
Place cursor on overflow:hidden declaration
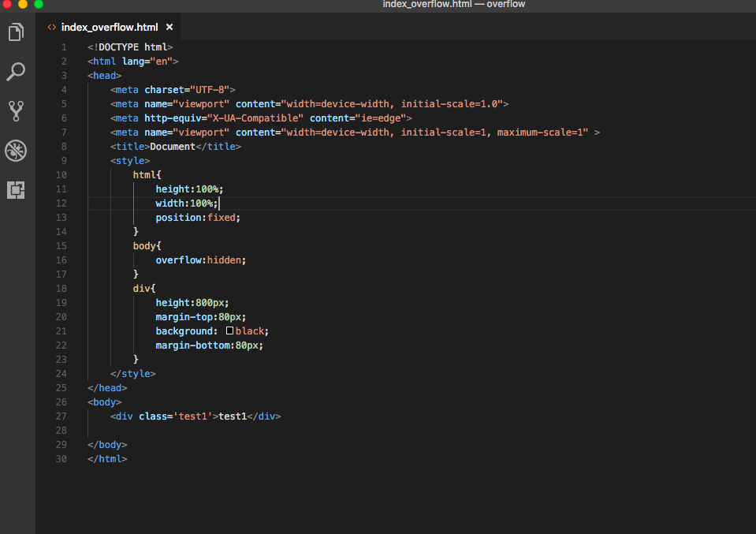200,260
